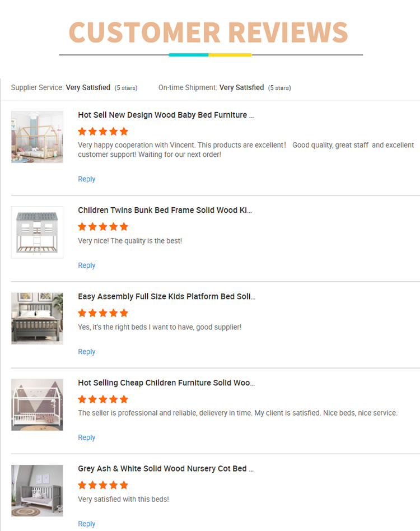Click 'Grey Ash & White Solid Wood Nursery' title
Screen dimensions: 420x531
coord(166,468)
